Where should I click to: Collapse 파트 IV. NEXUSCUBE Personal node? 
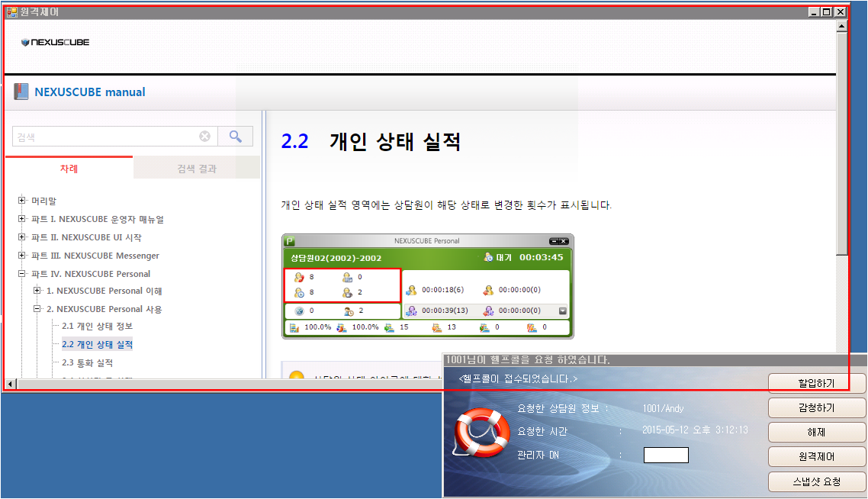pyautogui.click(x=21, y=274)
